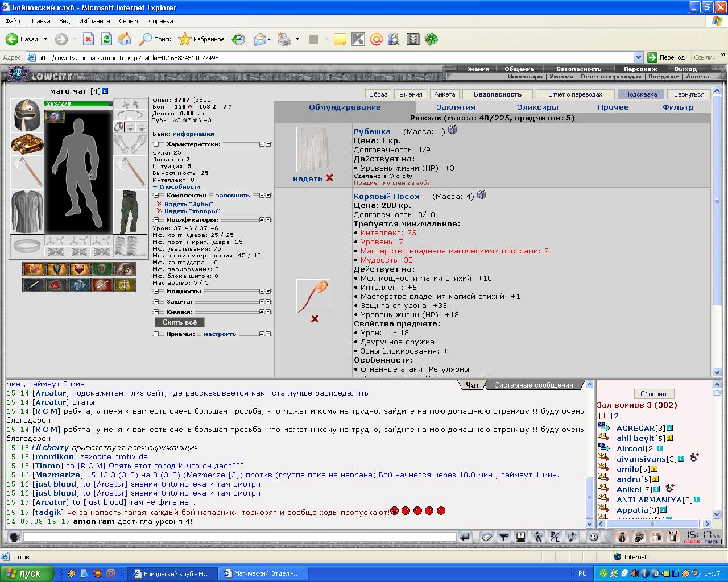This screenshot has height=582, width=728.
Task: Click the equipped helmet slot
Action: (26, 115)
